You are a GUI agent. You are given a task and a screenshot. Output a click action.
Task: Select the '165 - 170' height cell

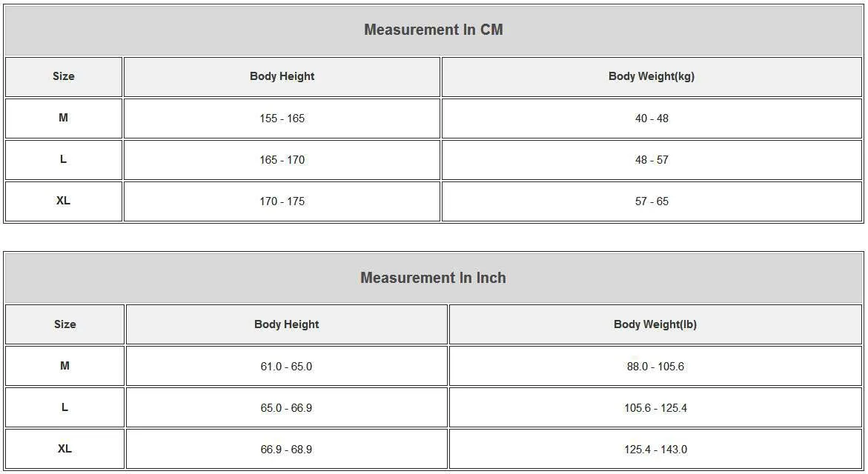click(282, 160)
